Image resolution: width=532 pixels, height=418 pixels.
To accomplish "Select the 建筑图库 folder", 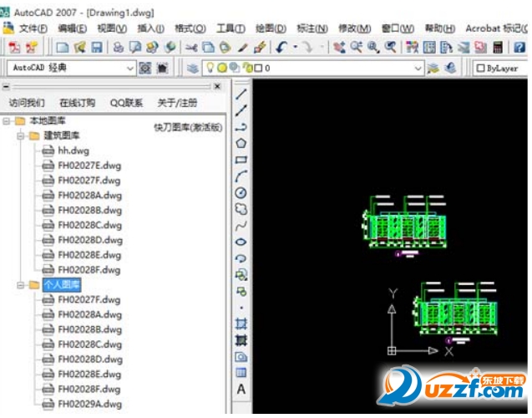I will click(x=62, y=135).
